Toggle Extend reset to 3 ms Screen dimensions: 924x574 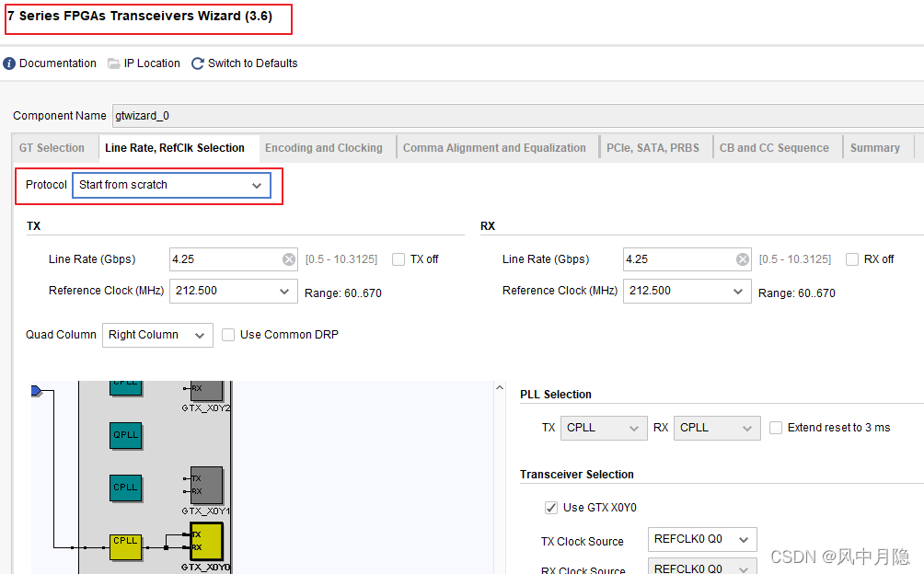[x=776, y=428]
